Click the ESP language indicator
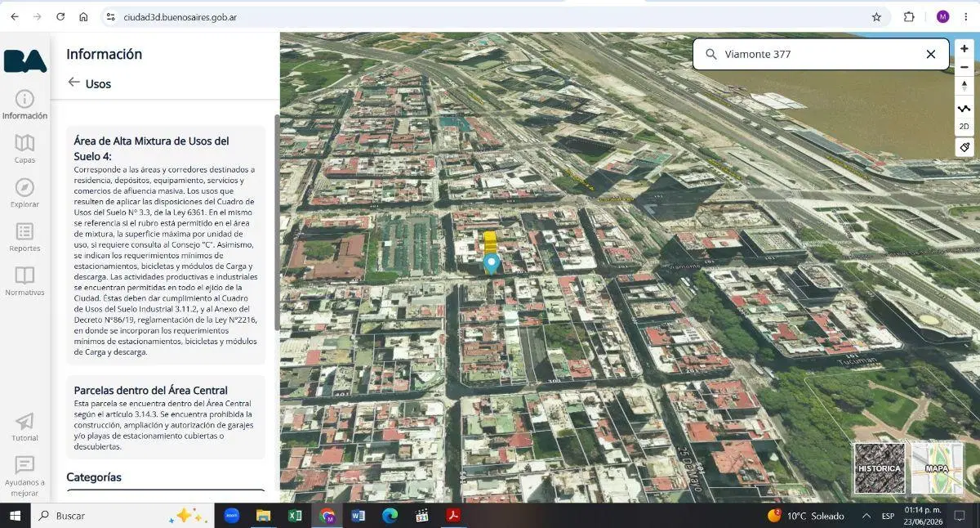The height and width of the screenshot is (528, 980). pos(888,516)
